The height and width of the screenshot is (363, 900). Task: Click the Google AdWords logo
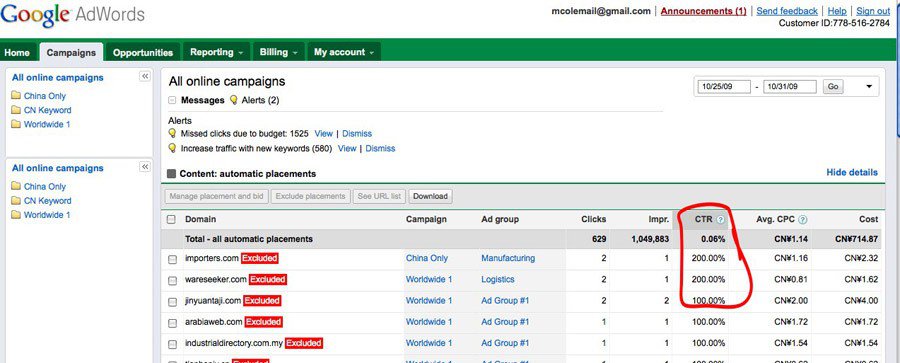pyautogui.click(x=72, y=15)
